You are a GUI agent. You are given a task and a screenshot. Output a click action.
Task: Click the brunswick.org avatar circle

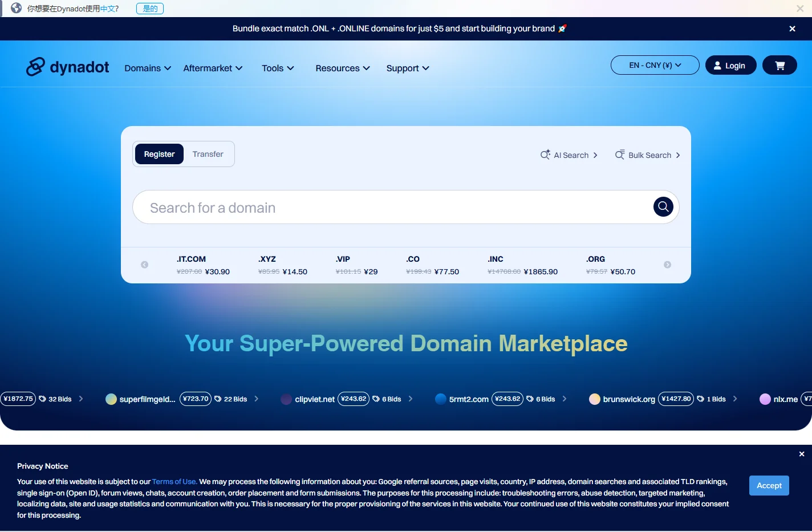[x=595, y=399]
